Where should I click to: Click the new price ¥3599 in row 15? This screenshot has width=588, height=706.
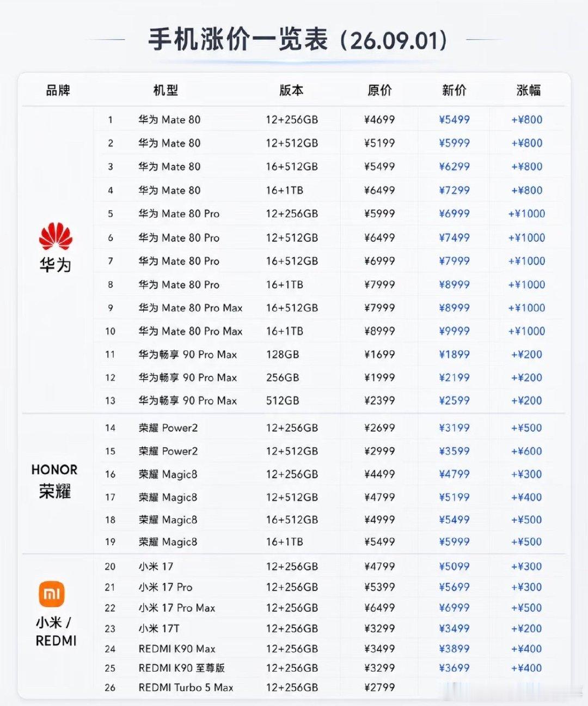tap(454, 452)
